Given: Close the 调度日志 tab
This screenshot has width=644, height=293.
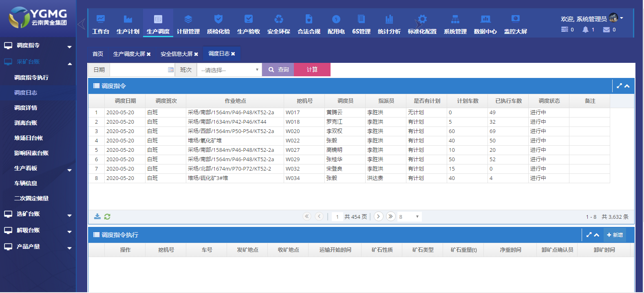Looking at the screenshot, I should click(233, 54).
